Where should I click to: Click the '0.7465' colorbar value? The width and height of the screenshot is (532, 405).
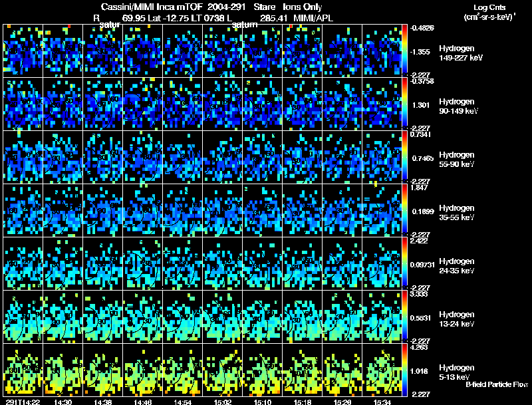423,158
